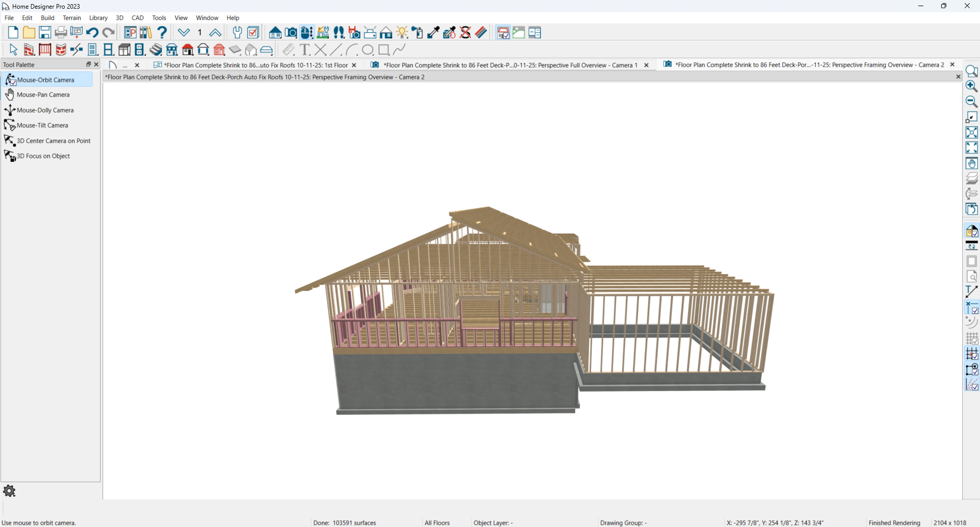Screen dimensions: 980x527
Task: Click the Undo arrow in the toolbar
Action: click(92, 33)
